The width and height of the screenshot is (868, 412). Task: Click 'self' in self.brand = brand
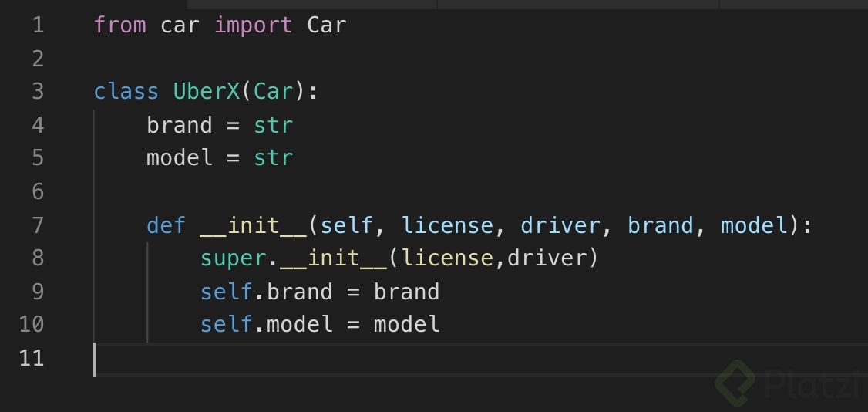[227, 292]
